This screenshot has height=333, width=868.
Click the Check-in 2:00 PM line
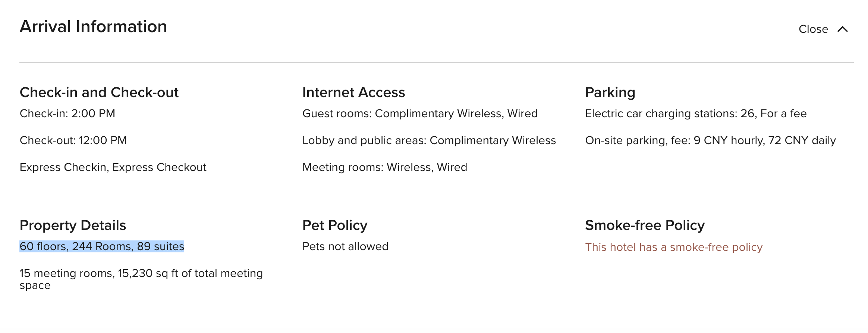pyautogui.click(x=67, y=113)
